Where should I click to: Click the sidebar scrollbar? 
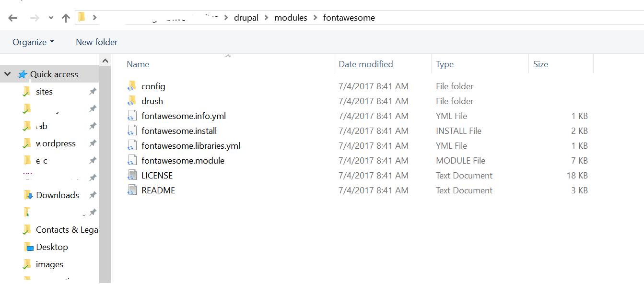pyautogui.click(x=105, y=144)
